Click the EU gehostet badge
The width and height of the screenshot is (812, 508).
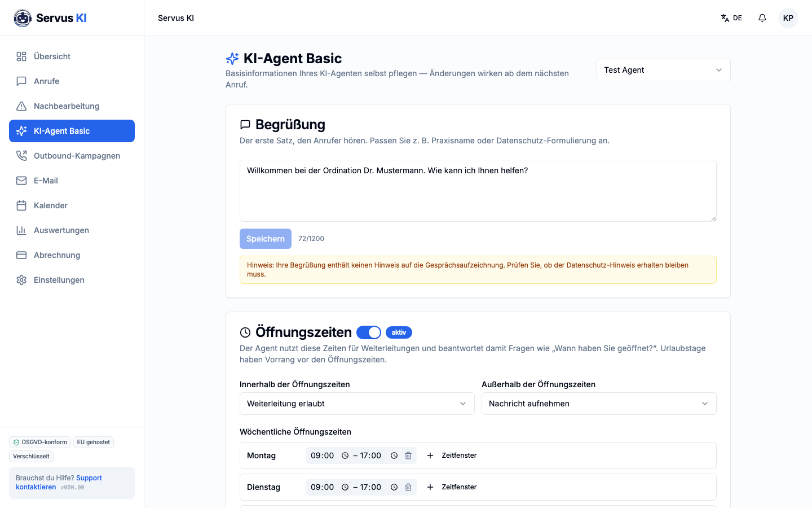coord(94,443)
